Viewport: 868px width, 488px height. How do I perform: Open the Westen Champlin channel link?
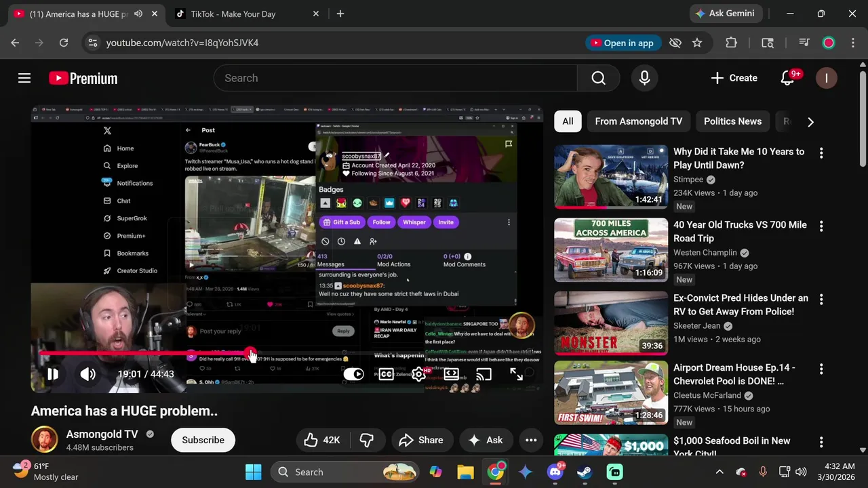point(705,253)
